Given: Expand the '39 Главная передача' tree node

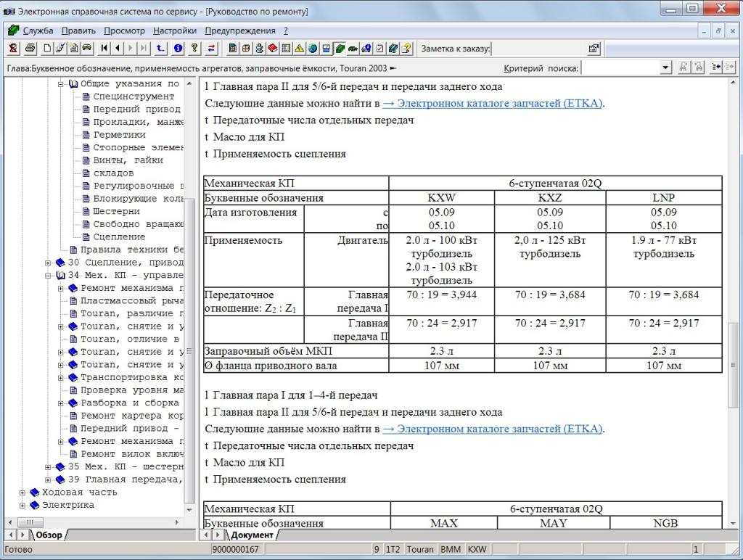Looking at the screenshot, I should coord(48,480).
